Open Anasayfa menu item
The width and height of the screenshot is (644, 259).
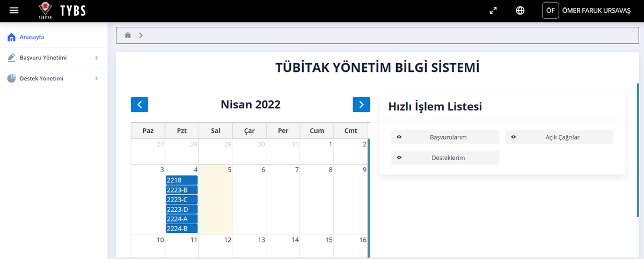pos(54,38)
